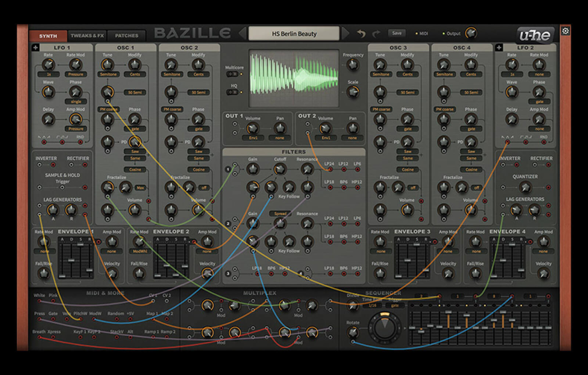Click the oscilloscope Frequency knob
The image size is (588, 375).
point(353,65)
